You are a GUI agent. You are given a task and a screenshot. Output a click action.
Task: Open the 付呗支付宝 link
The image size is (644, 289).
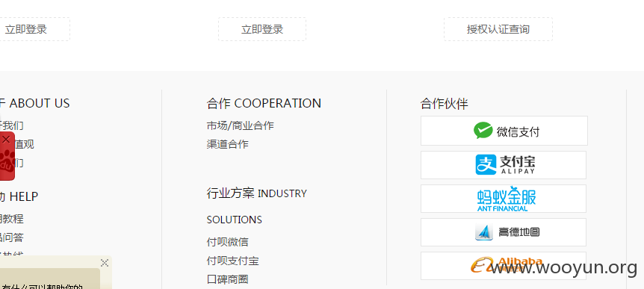(x=232, y=261)
